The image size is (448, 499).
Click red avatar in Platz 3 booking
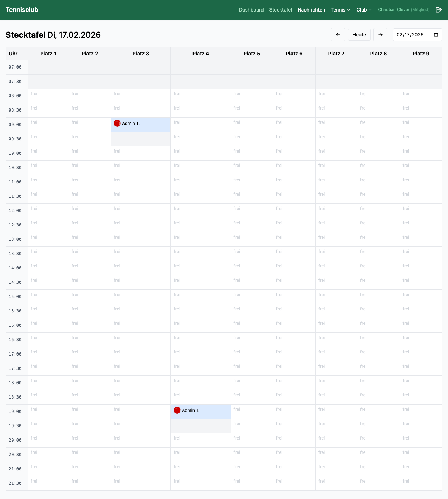point(117,123)
